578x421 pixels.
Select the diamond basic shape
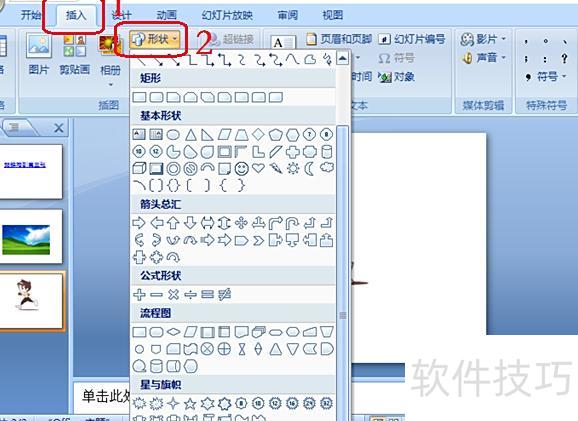click(x=258, y=135)
